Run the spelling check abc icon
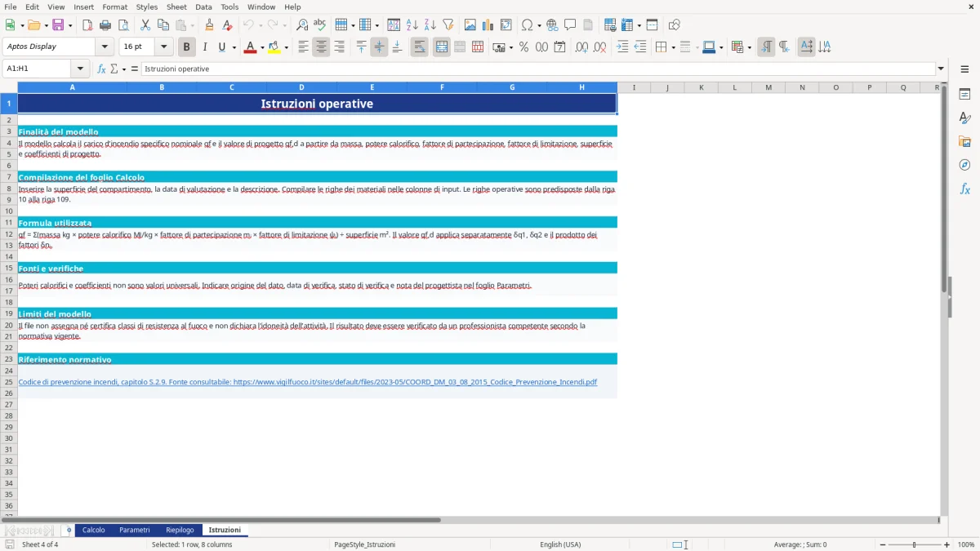The width and height of the screenshot is (980, 551). point(319,25)
